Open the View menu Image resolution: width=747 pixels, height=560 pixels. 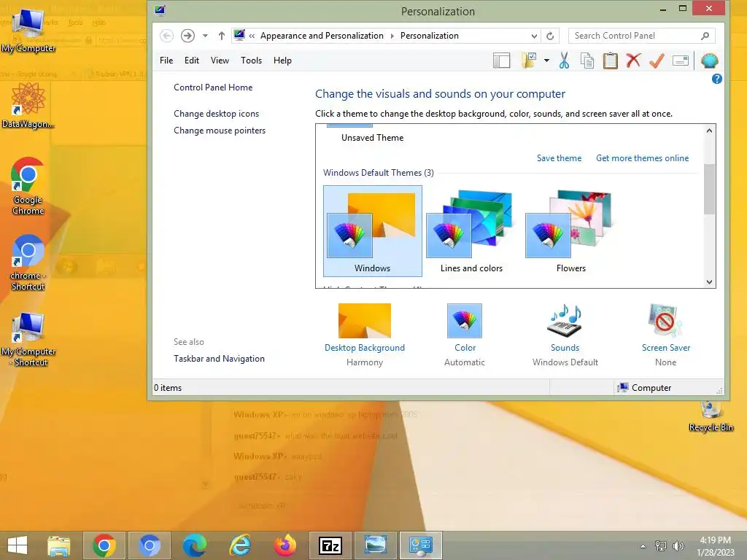click(x=220, y=61)
